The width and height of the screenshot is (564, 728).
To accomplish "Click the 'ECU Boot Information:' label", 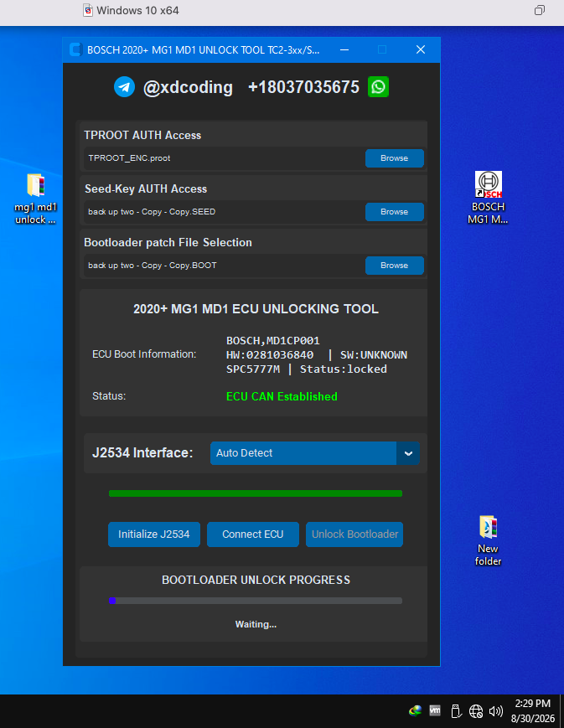I will point(144,354).
